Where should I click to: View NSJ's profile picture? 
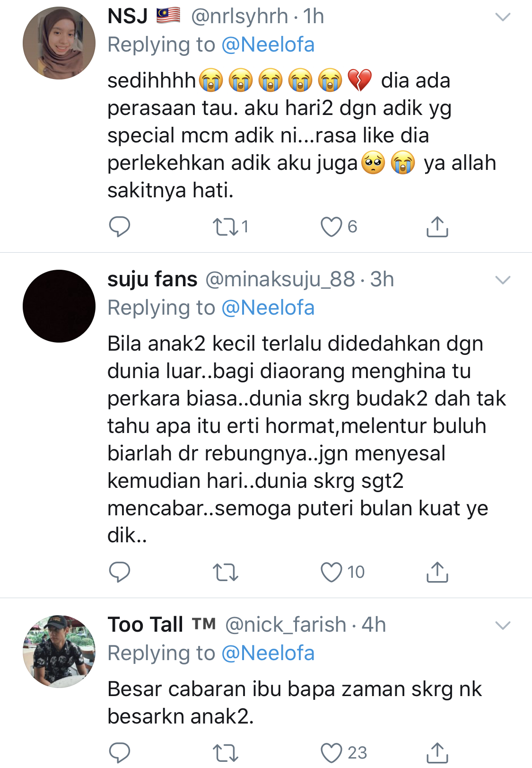pos(59,43)
